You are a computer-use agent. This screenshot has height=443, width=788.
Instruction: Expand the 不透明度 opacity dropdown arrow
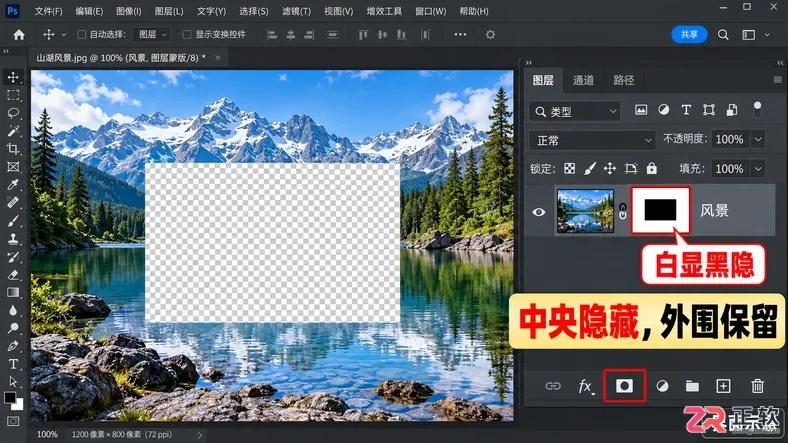pos(758,139)
